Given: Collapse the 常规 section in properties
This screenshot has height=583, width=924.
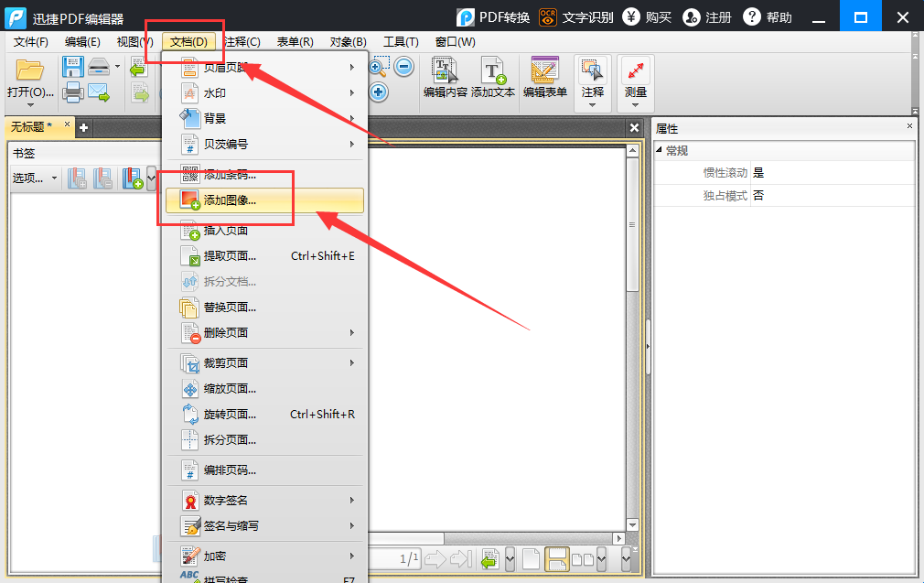Looking at the screenshot, I should (661, 149).
